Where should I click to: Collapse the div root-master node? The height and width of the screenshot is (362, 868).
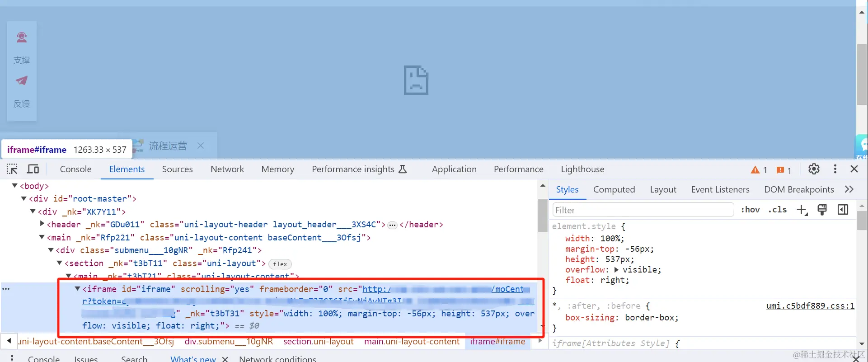pyautogui.click(x=23, y=198)
